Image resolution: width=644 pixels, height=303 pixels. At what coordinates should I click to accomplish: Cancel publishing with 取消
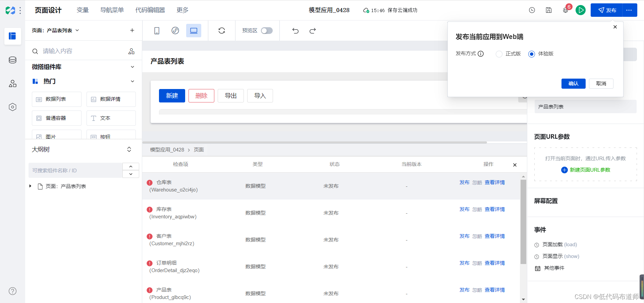[601, 84]
